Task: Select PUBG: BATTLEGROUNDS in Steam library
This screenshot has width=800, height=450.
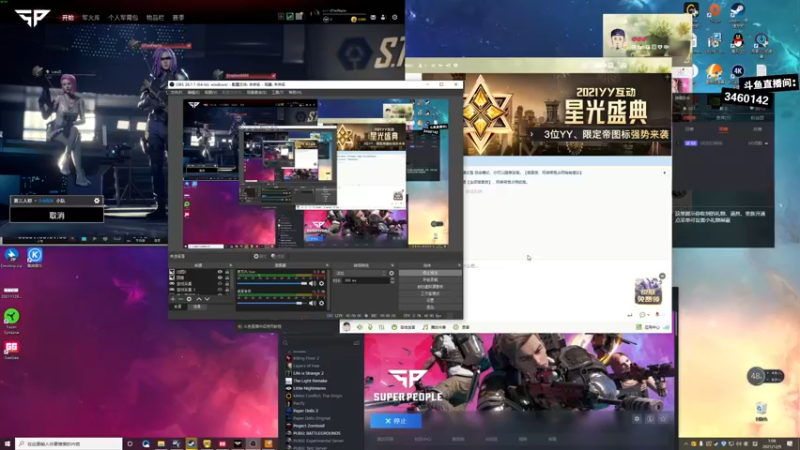Action: [313, 433]
